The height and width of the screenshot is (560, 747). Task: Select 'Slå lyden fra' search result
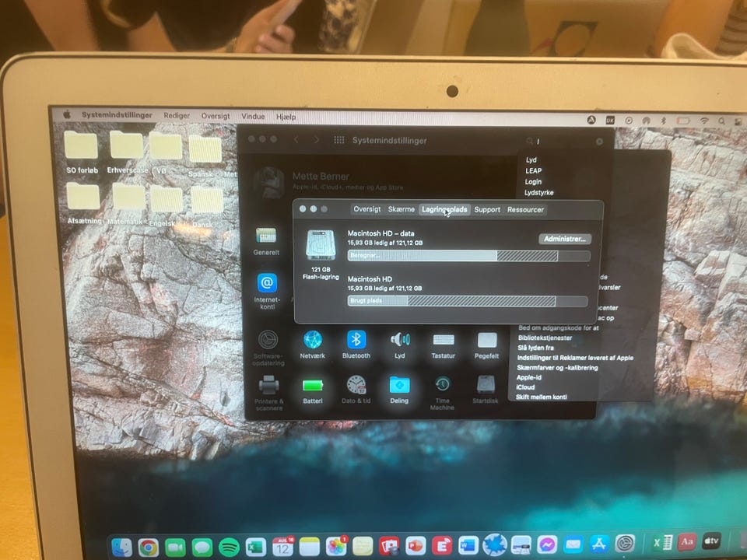(x=535, y=348)
